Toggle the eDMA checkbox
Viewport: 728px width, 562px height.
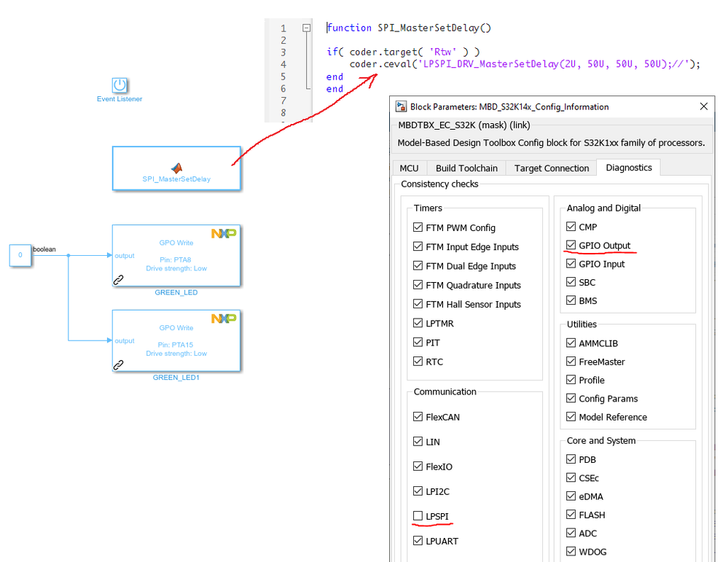coord(571,496)
